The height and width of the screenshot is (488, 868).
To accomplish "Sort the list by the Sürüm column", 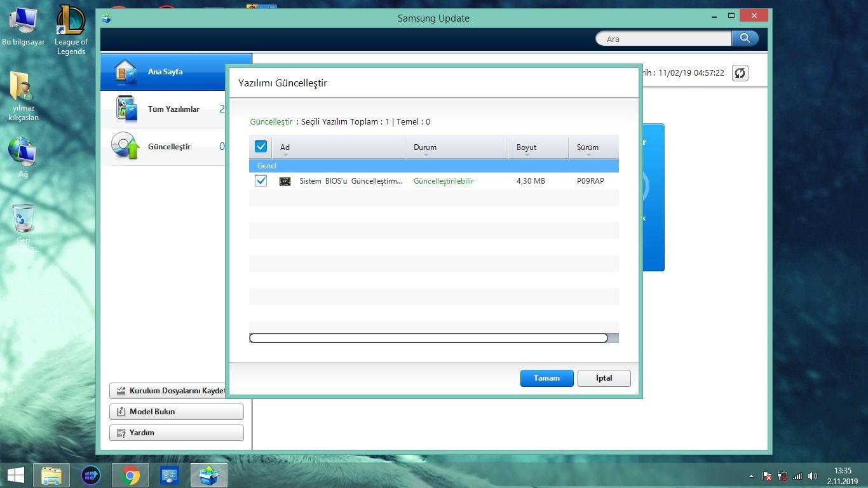I will coord(593,147).
